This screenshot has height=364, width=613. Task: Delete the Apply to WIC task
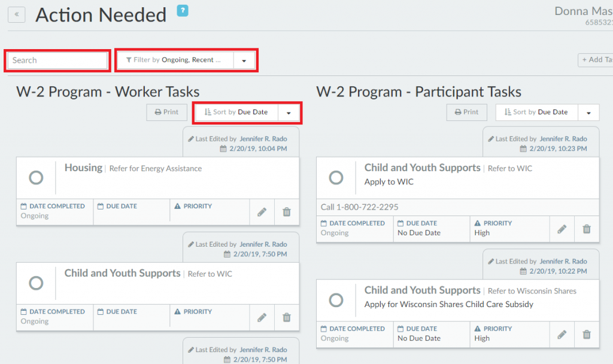pyautogui.click(x=587, y=229)
